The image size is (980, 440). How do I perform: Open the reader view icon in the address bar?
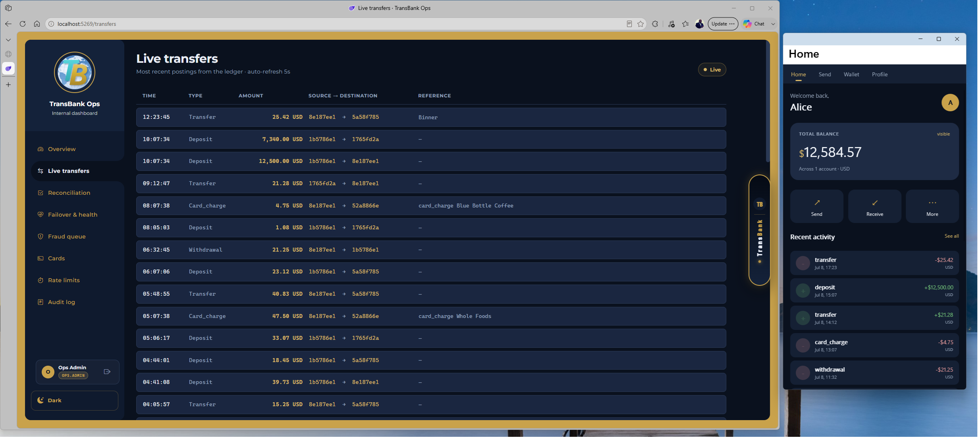tap(629, 24)
